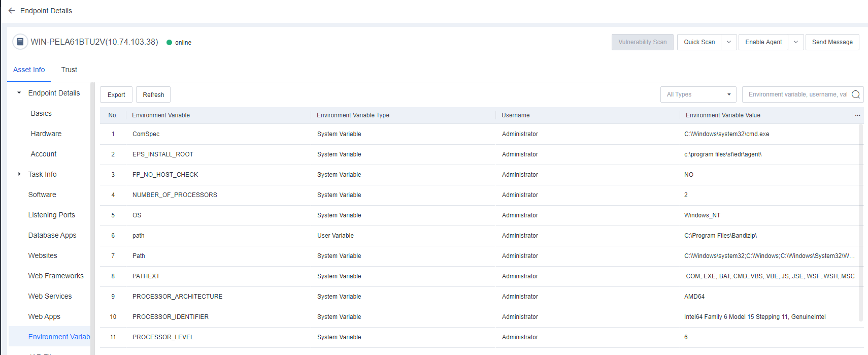Click the Send Message button
Viewport: 868px width, 355px height.
[832, 42]
